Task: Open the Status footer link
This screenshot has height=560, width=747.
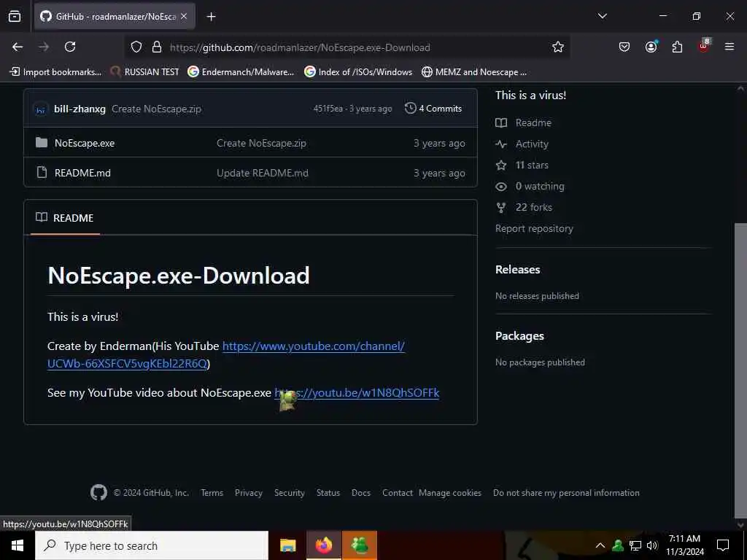Action: pyautogui.click(x=328, y=493)
